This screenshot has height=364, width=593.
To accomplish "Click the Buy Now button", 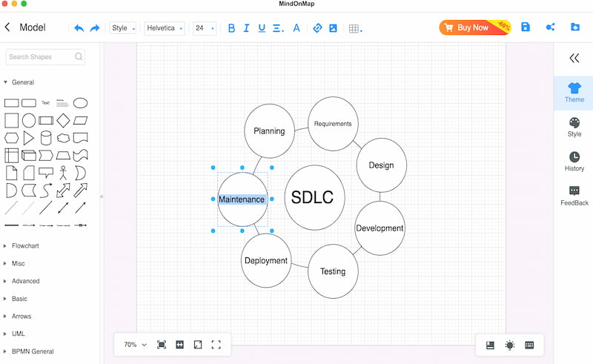I will [x=475, y=27].
